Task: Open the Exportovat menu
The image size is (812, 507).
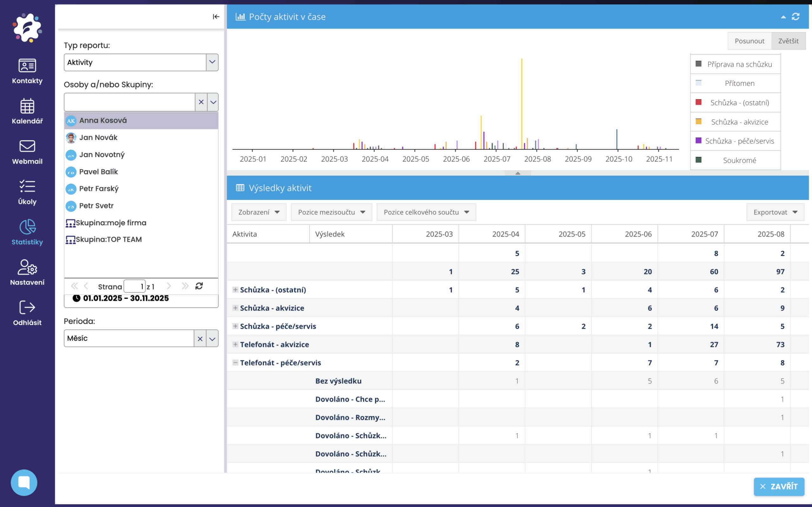Action: (x=775, y=212)
